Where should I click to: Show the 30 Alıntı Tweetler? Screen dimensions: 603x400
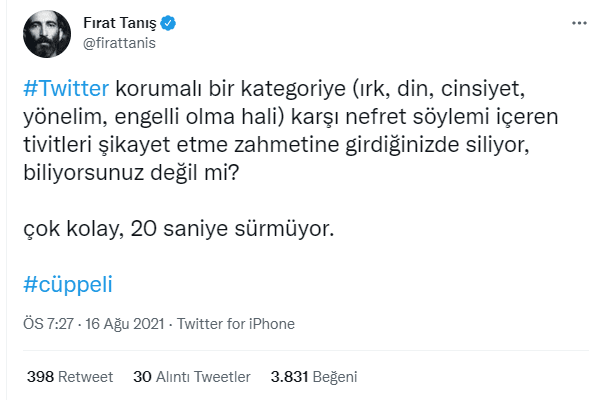coord(191,377)
